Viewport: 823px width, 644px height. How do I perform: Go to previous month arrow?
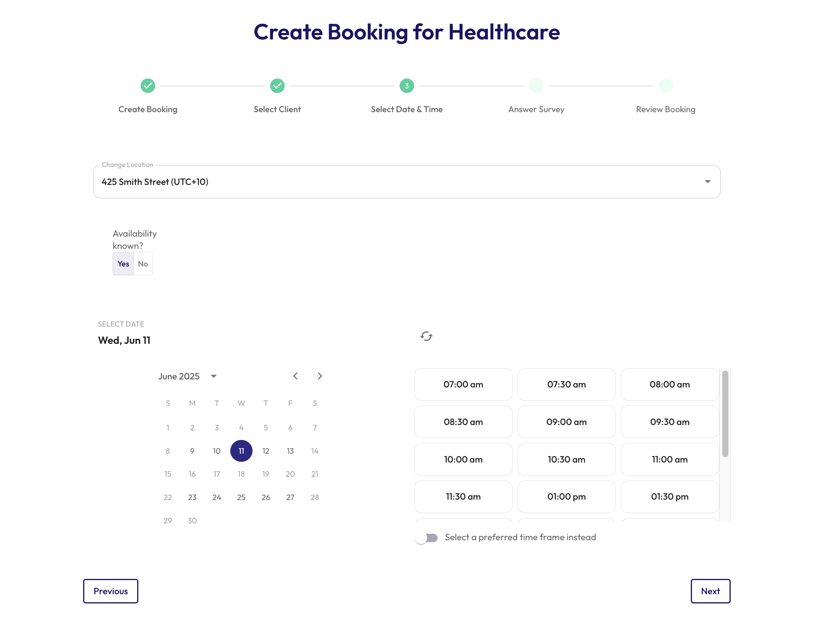(x=295, y=376)
